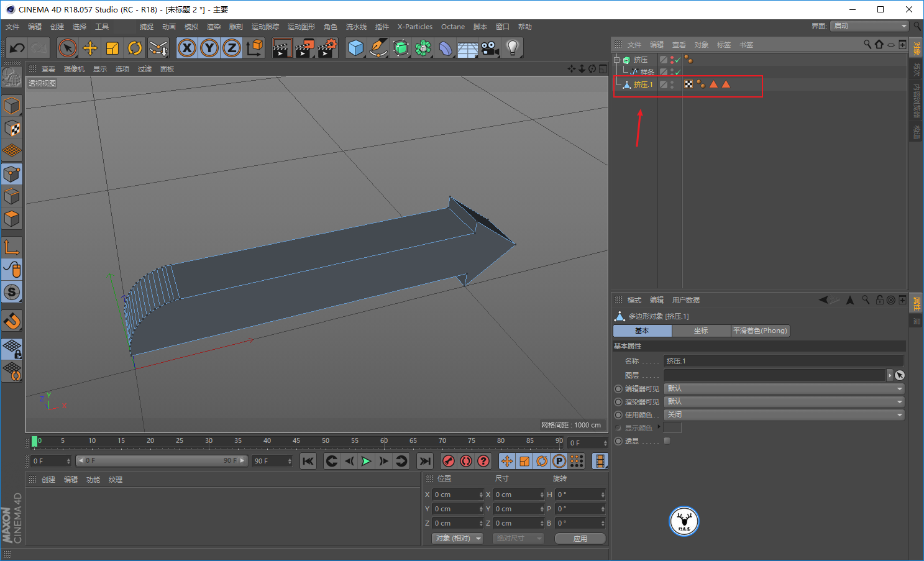Click the position X input field
Screen dimensions: 924x561
[457, 495]
